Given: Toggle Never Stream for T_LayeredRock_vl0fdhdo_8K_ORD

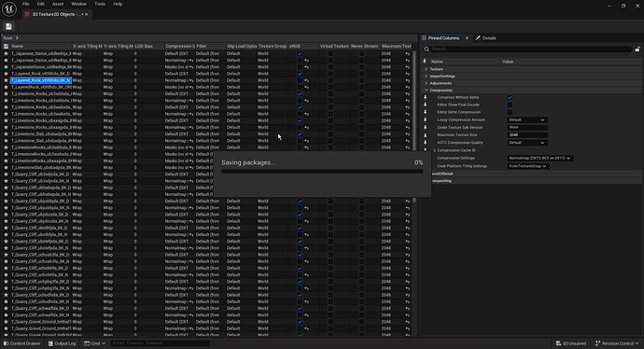Looking at the screenshot, I should click(361, 87).
